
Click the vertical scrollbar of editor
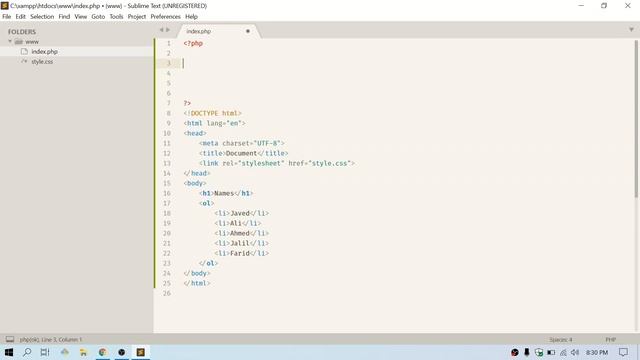point(636,118)
